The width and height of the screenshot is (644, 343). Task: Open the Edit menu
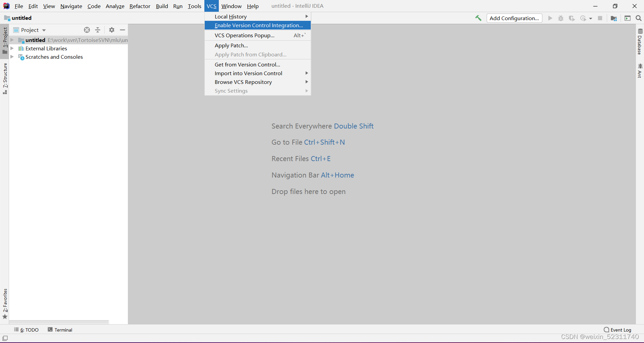coord(33,6)
